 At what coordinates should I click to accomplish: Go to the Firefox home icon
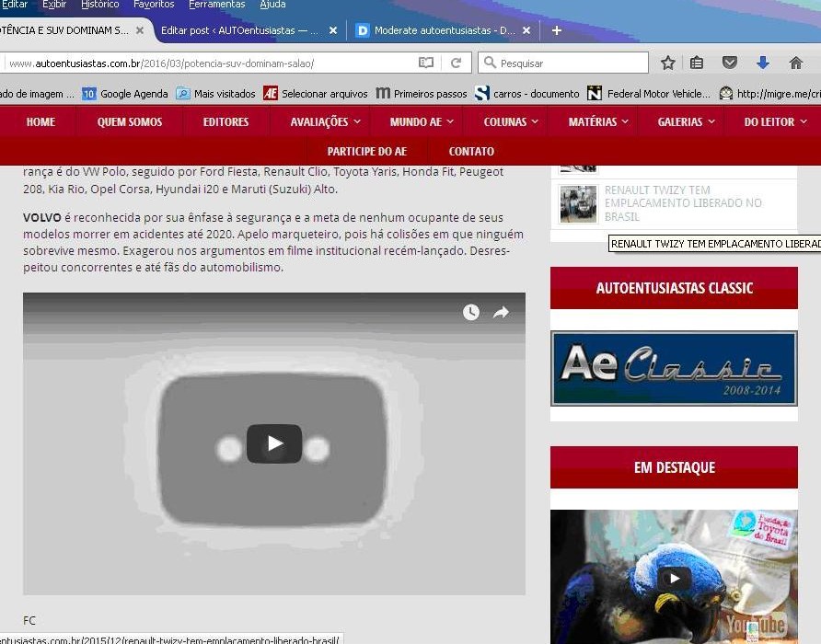pos(796,63)
